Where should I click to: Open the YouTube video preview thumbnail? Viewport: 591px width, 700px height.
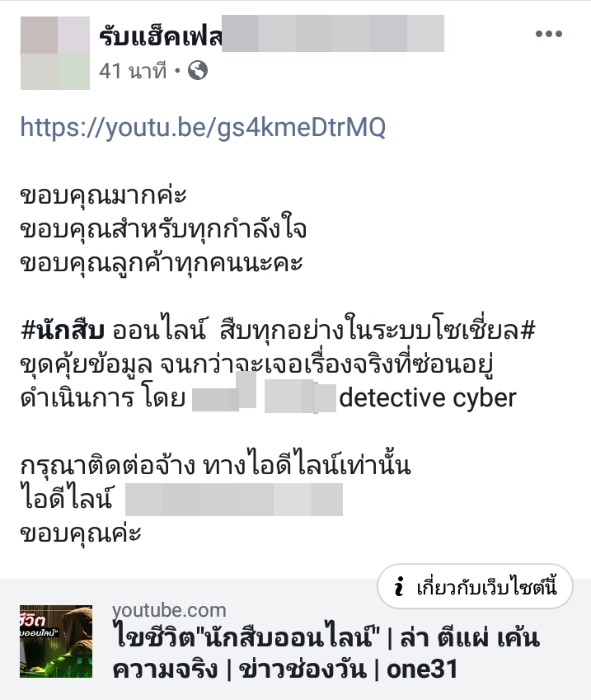56,641
